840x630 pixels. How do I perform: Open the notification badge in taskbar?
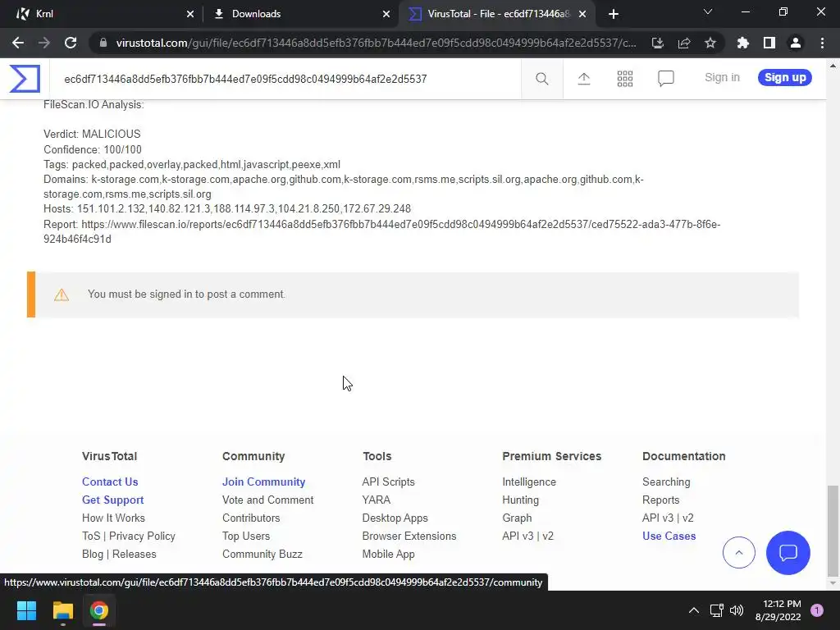point(817,610)
